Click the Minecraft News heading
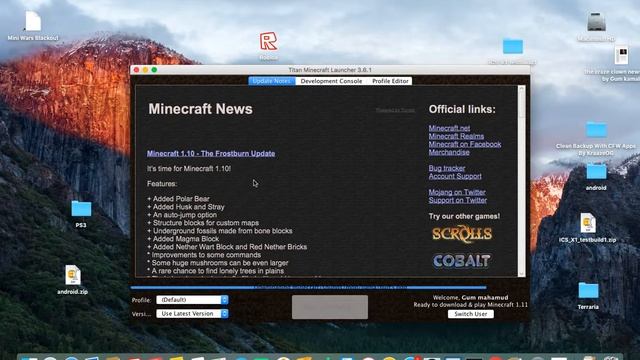 (200, 109)
